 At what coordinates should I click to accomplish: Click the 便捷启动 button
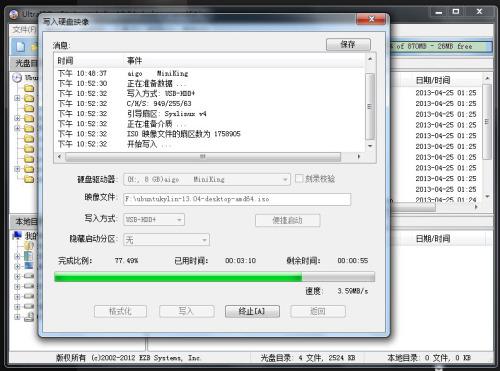(x=287, y=220)
